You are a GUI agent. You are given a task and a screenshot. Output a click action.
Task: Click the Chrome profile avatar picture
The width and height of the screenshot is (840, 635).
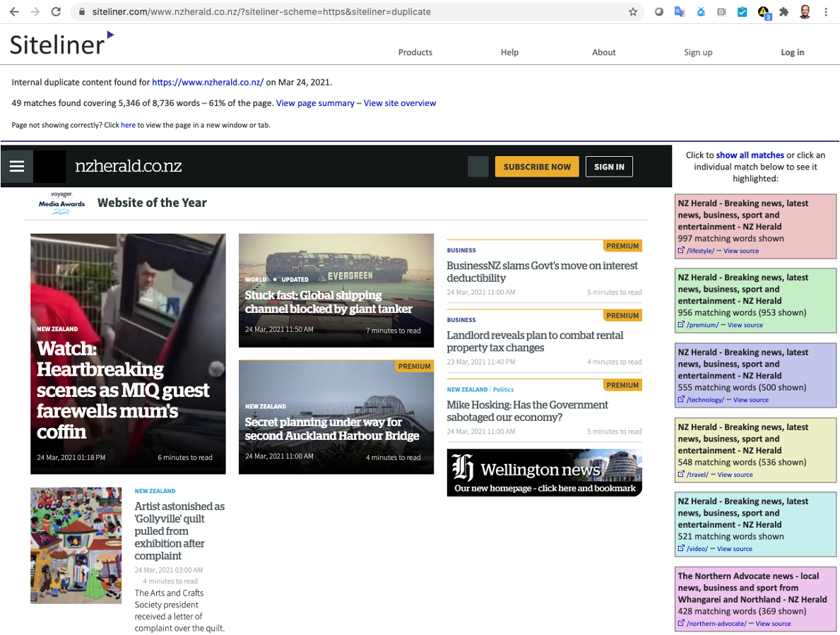coord(805,11)
